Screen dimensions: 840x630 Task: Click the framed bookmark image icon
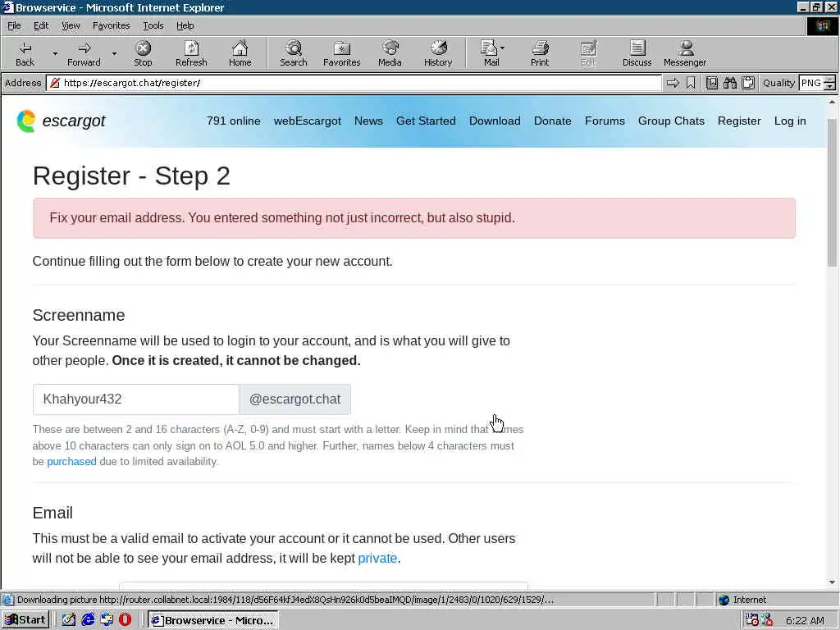click(712, 83)
